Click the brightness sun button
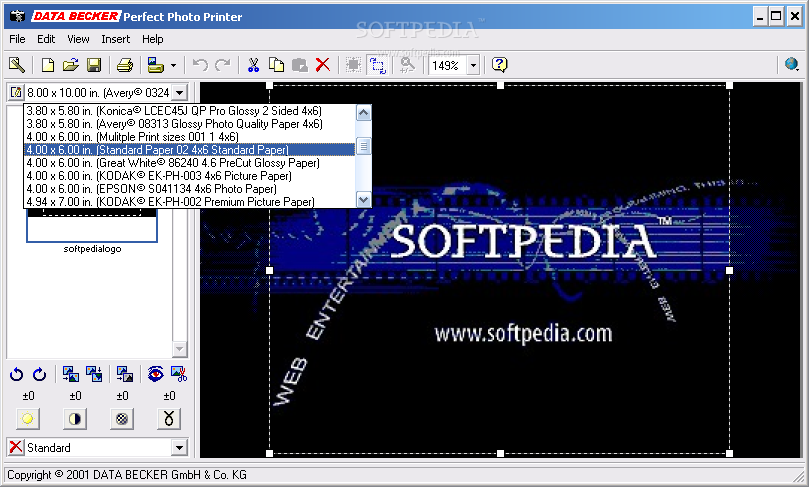This screenshot has width=809, height=487. 28,419
